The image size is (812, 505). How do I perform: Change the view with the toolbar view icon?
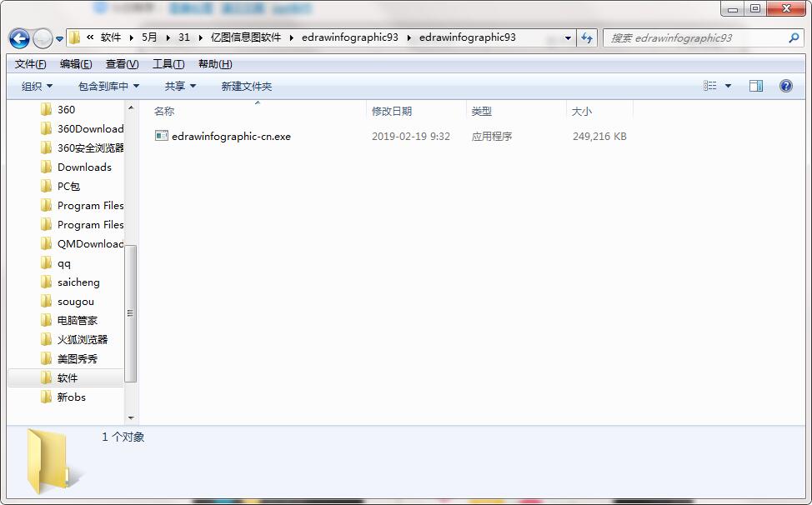click(x=710, y=86)
